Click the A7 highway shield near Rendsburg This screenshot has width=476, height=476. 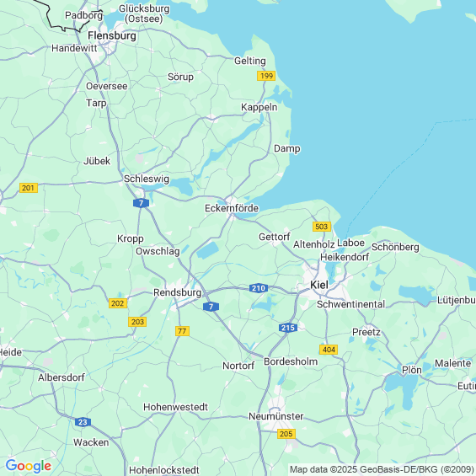211,307
